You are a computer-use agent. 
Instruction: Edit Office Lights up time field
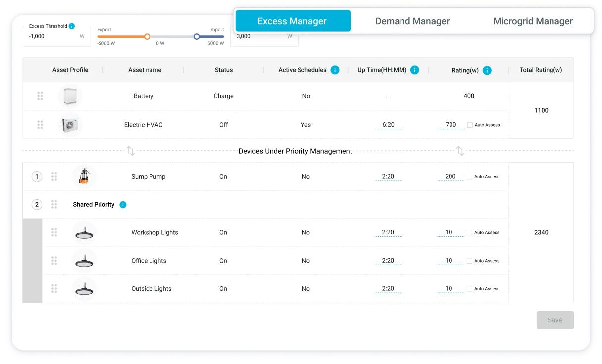tap(389, 261)
